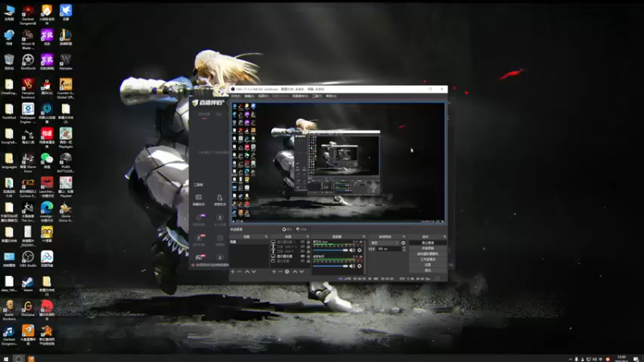
Task: Open Counter-Strike Global Offensive shortcut
Action: tap(66, 88)
